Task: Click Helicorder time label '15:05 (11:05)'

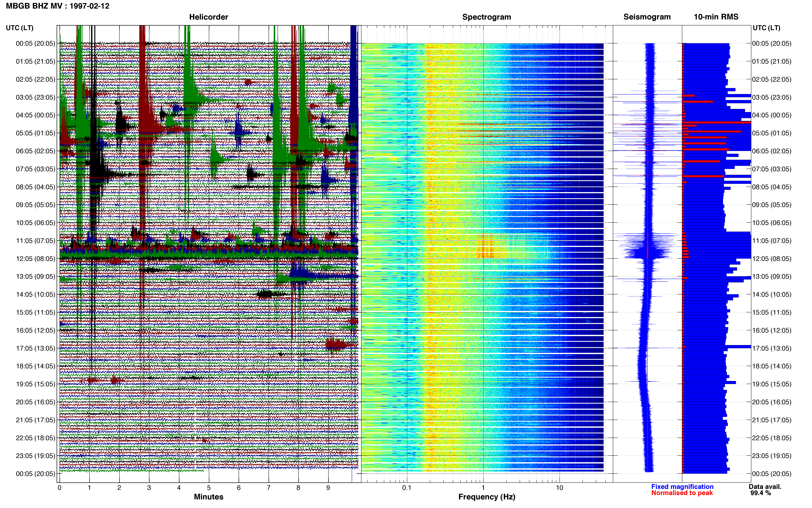Action: pos(36,313)
